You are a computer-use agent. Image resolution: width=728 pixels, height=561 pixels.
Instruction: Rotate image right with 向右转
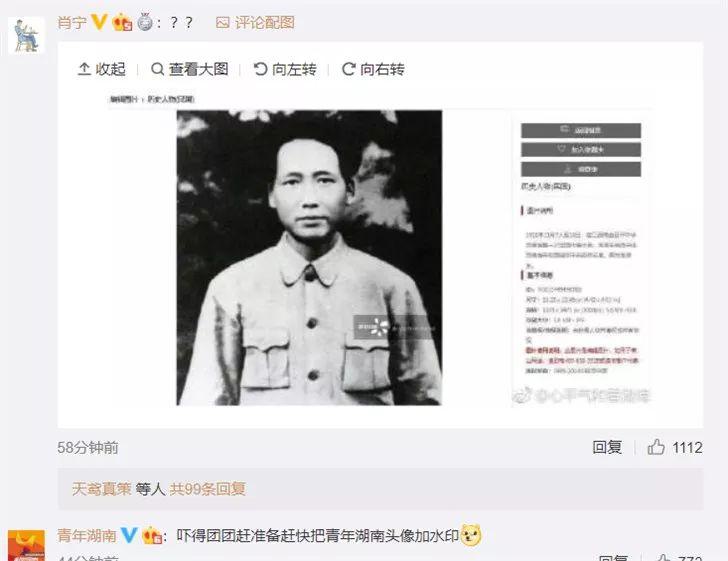click(x=373, y=69)
